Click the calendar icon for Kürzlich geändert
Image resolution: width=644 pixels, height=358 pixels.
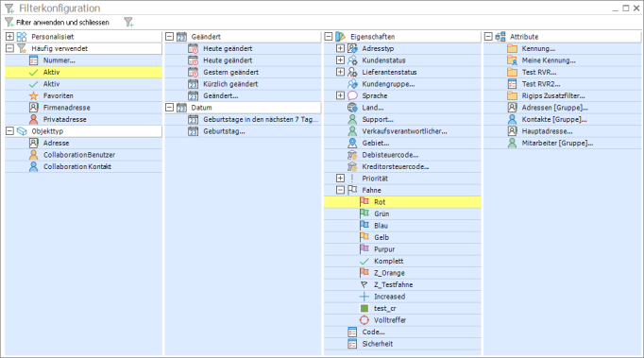[x=193, y=84]
